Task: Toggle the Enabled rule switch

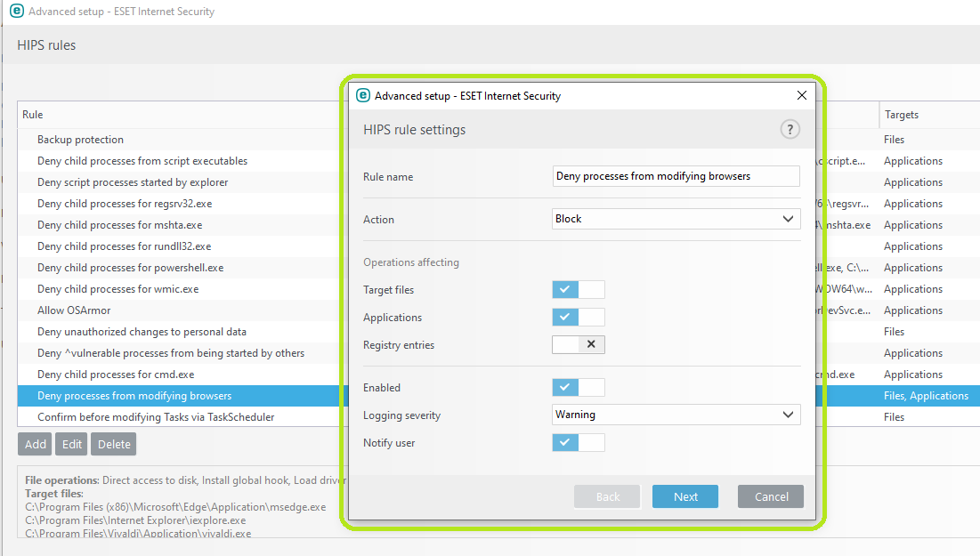Action: 578,387
